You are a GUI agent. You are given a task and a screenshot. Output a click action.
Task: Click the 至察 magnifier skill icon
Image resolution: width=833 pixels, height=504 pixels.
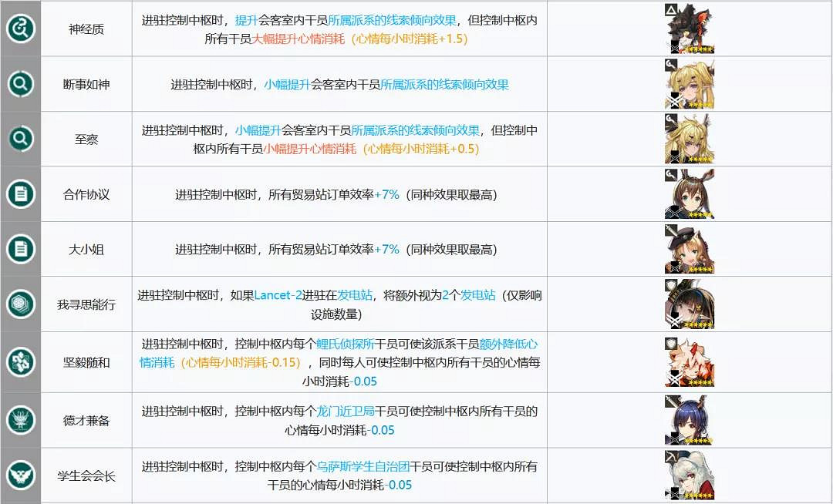point(20,139)
